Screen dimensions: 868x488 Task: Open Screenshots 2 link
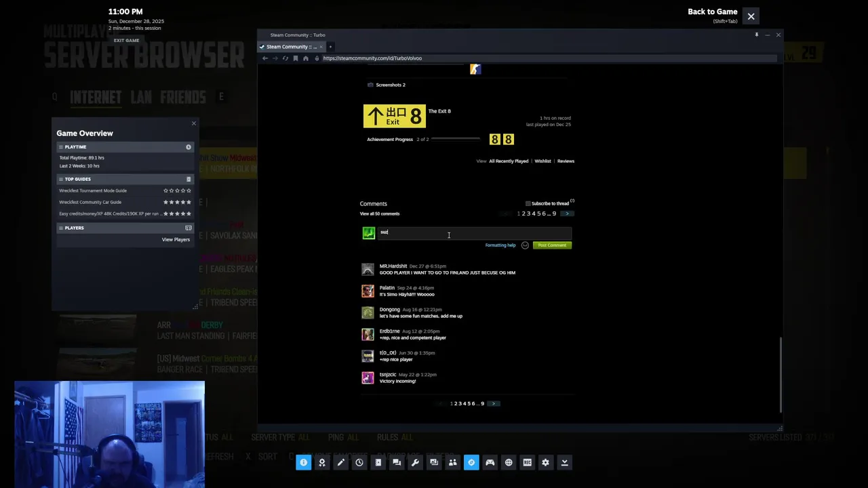pos(391,85)
